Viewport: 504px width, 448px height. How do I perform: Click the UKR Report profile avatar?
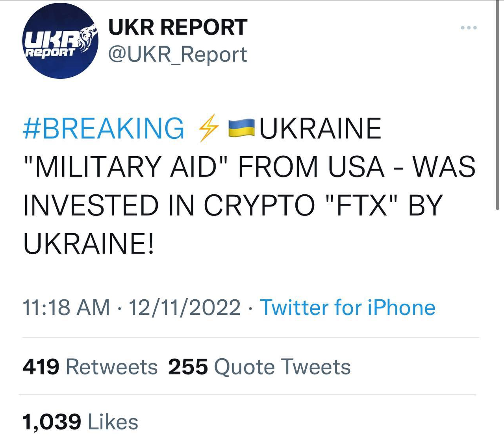click(x=60, y=41)
